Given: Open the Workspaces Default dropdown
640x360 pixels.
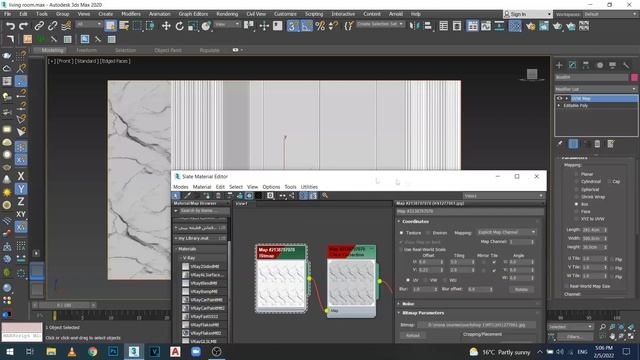Looking at the screenshot, I should pos(610,14).
